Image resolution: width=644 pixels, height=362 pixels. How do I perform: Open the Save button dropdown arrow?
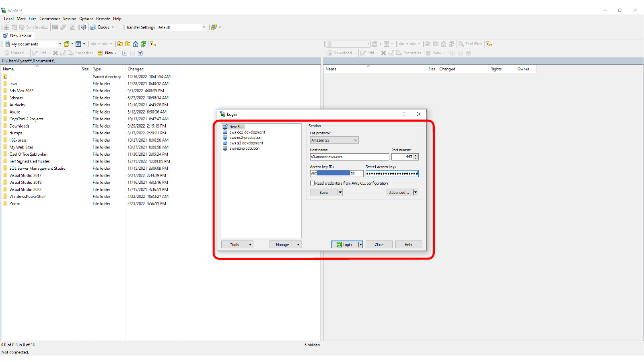click(340, 193)
